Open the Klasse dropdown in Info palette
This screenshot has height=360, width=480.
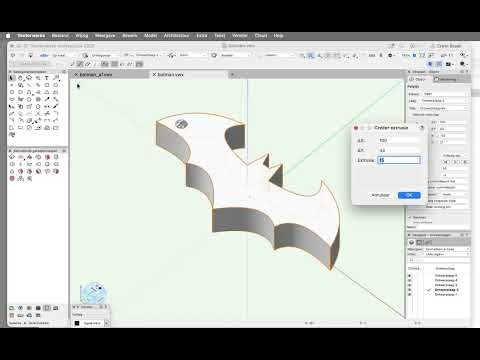point(445,94)
